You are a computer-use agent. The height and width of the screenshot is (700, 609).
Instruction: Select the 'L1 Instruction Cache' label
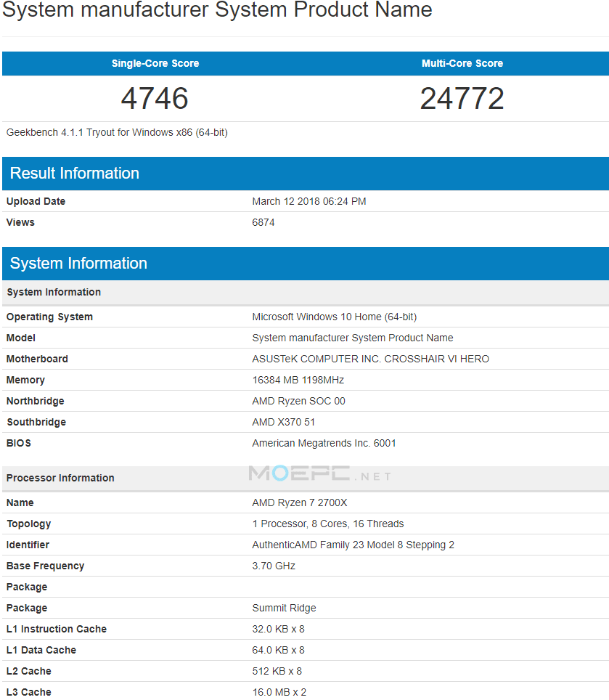pyautogui.click(x=56, y=629)
